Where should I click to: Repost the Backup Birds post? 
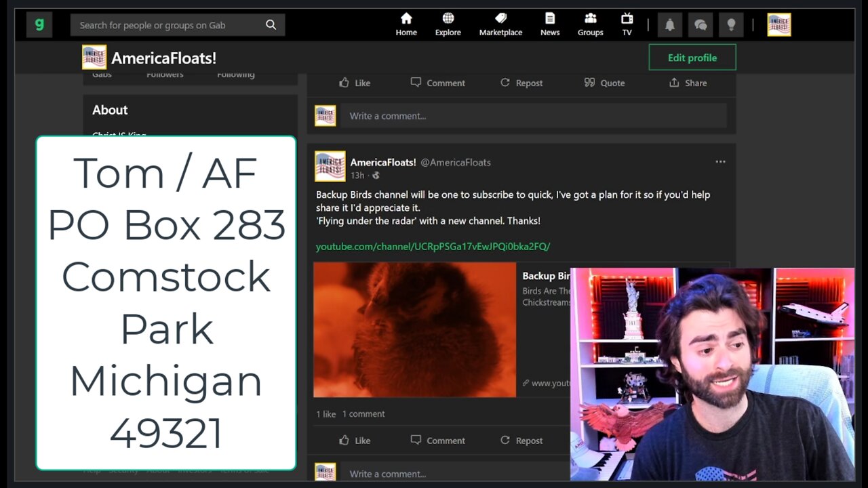521,441
